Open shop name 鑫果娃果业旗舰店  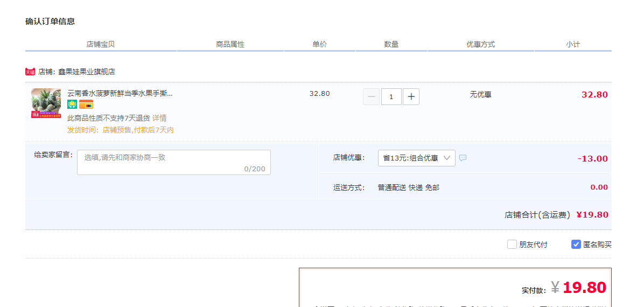point(87,72)
